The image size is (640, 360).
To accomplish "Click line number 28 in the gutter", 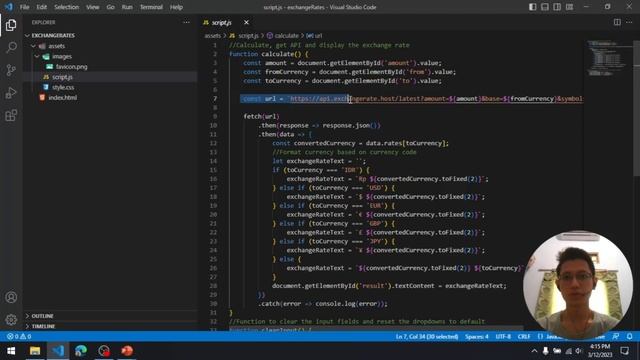I will 213,286.
